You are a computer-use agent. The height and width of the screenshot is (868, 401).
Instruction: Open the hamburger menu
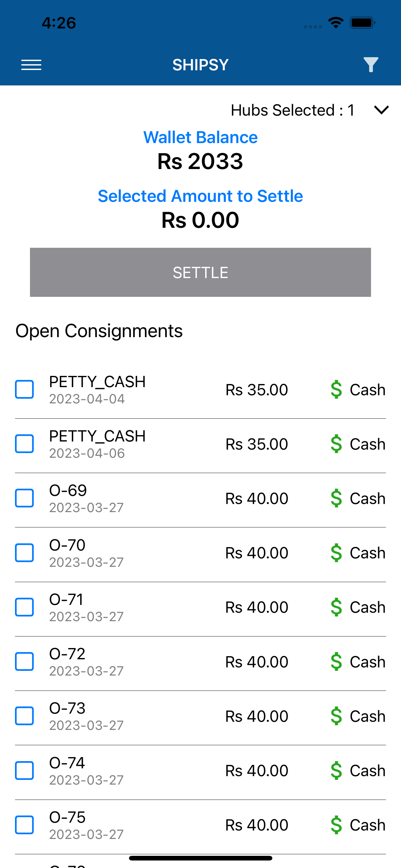pyautogui.click(x=31, y=65)
